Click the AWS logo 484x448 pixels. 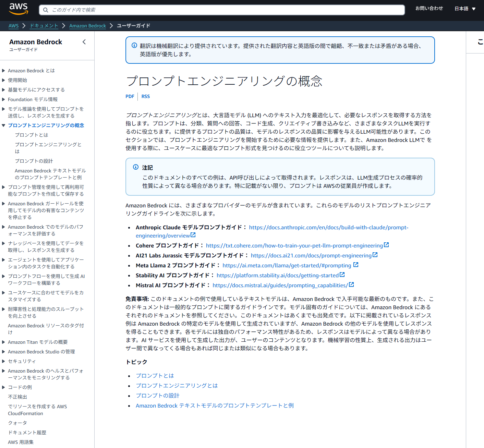[x=19, y=9]
